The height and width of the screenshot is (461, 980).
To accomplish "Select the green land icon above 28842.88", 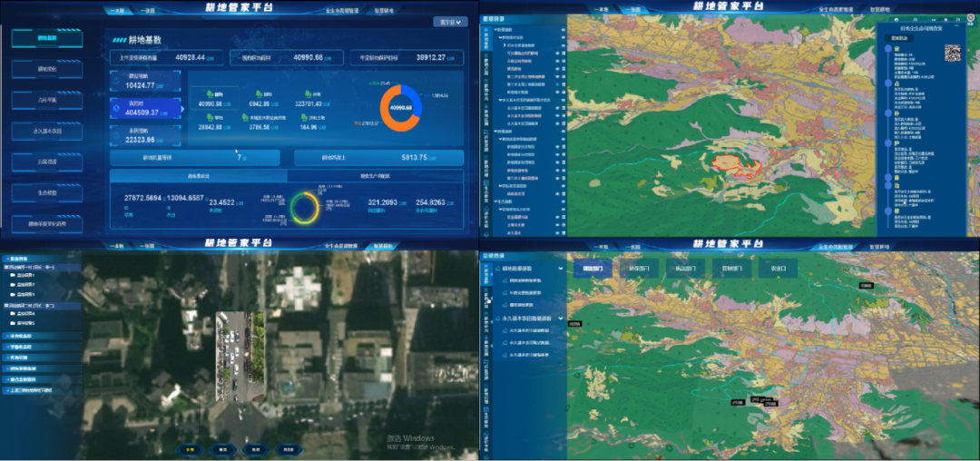I will point(210,117).
